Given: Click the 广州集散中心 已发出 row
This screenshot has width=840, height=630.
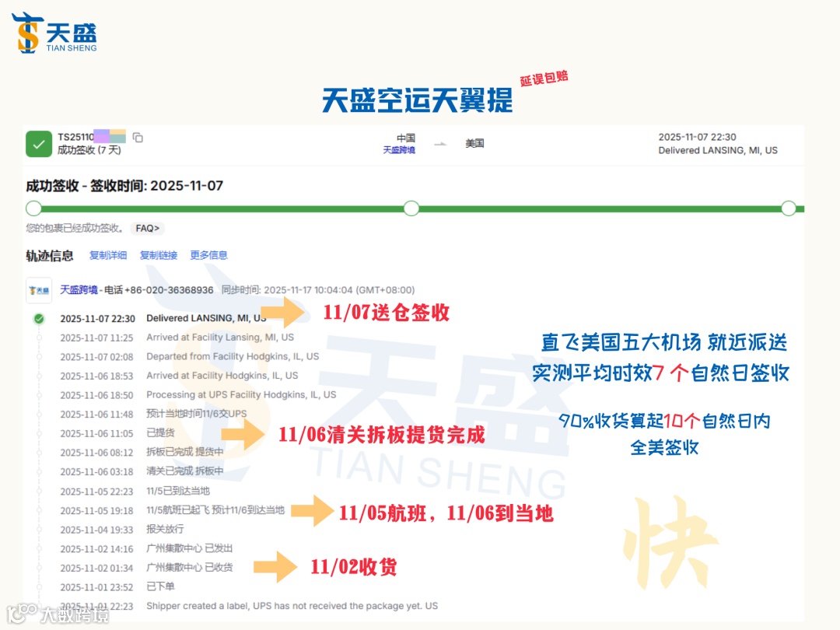Looking at the screenshot, I should point(190,548).
